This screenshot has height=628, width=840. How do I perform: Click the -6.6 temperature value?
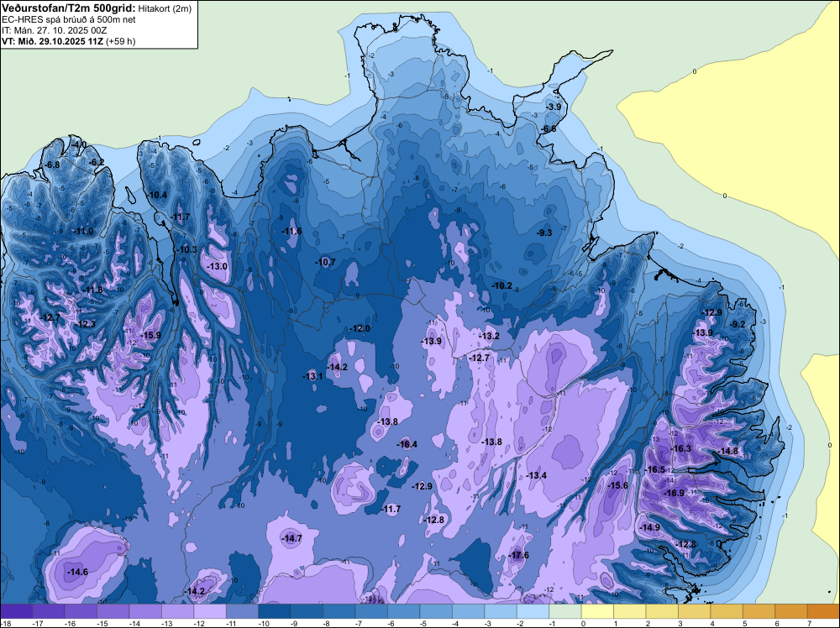point(549,129)
